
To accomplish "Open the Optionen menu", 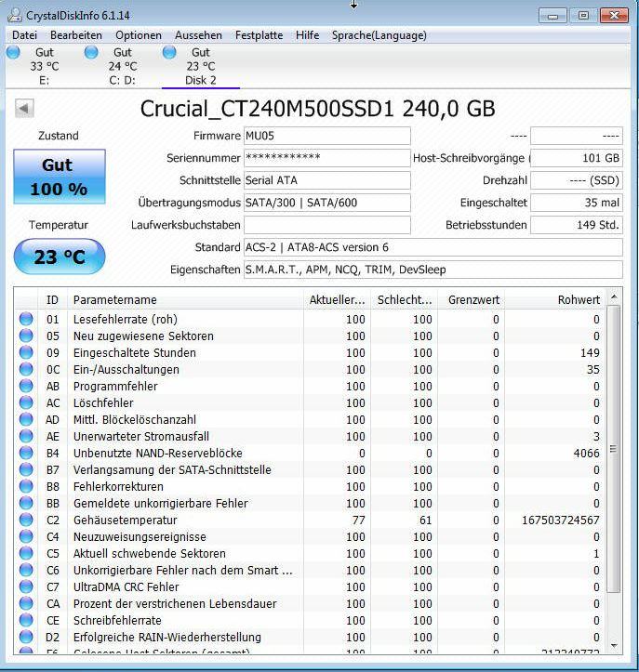I will pos(139,35).
